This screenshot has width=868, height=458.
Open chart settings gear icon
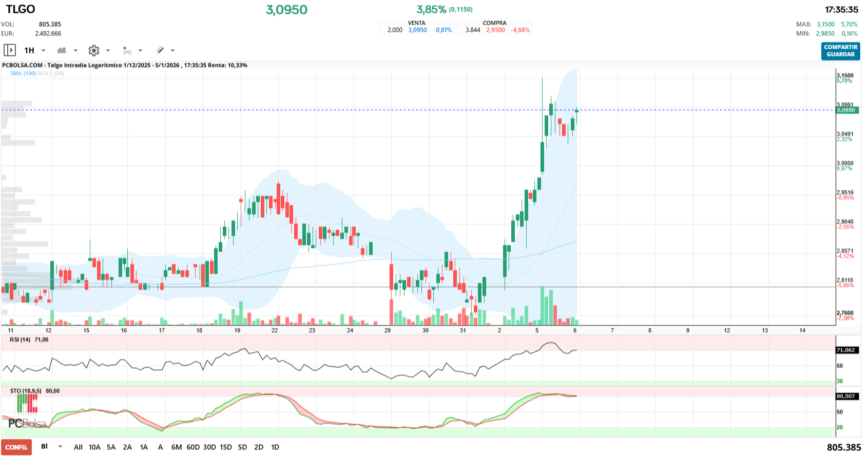coord(93,50)
